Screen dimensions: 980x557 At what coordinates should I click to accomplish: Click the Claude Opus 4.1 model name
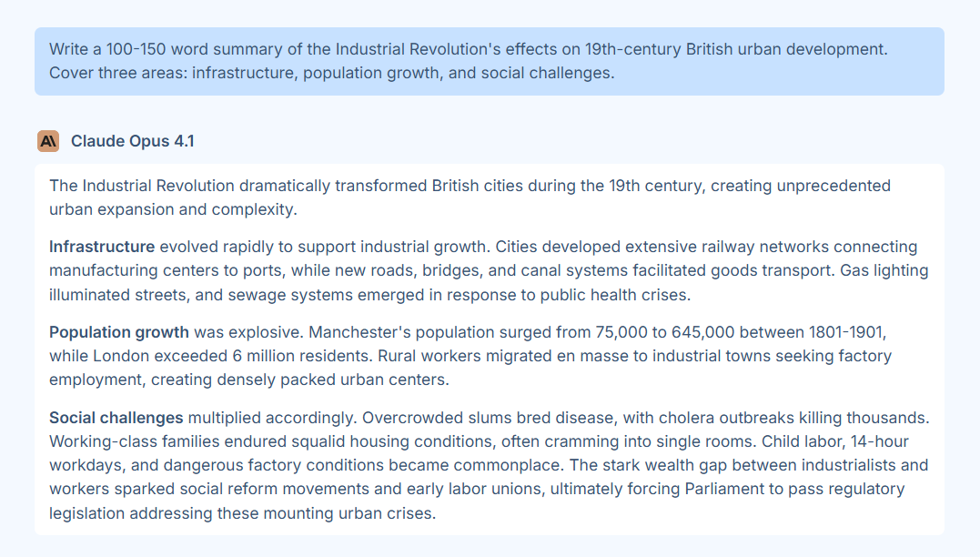coord(132,141)
